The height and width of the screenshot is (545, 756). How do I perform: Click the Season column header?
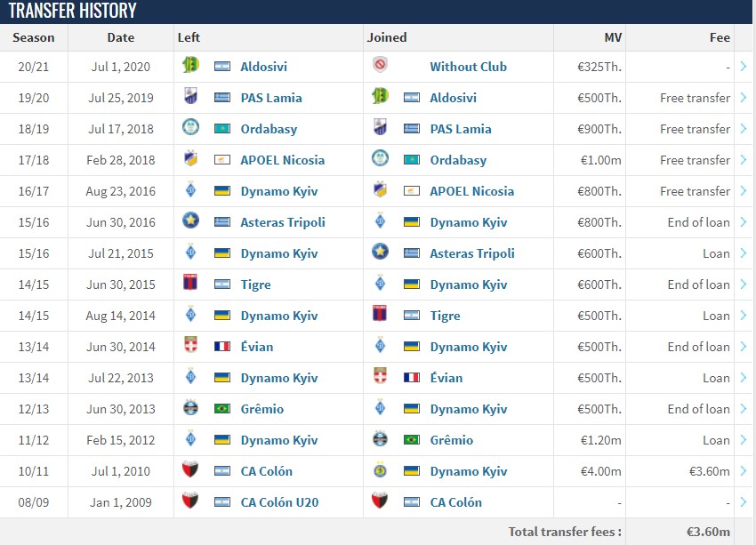click(33, 37)
